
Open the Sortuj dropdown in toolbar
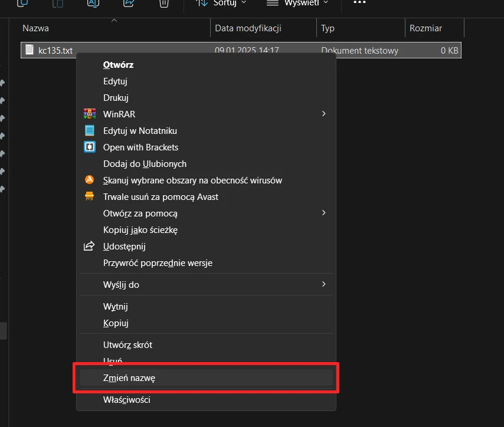[221, 3]
